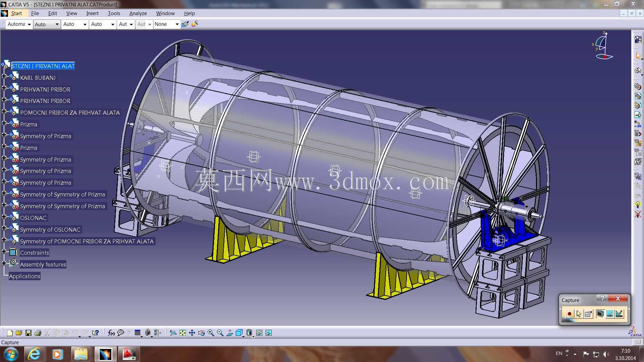This screenshot has height=362, width=644.
Task: Click the New document icon
Action: 10,333
